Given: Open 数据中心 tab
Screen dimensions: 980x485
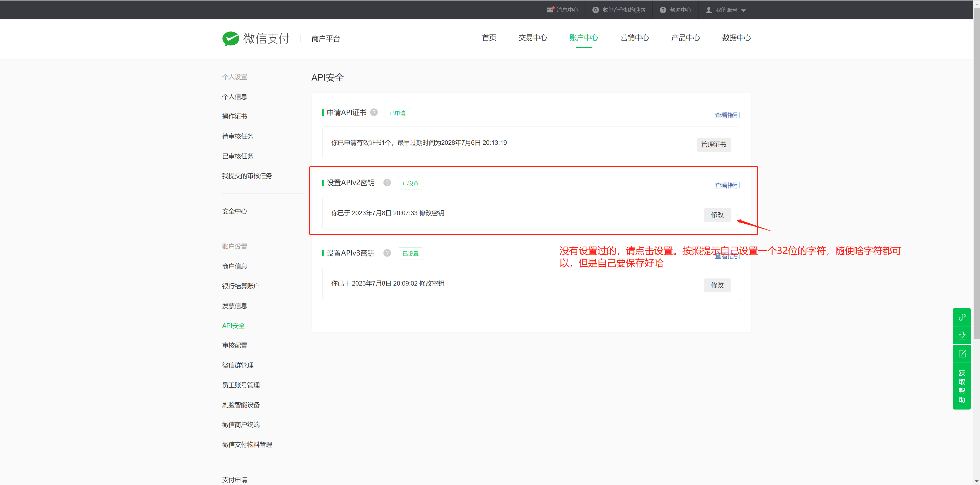Looking at the screenshot, I should (737, 38).
